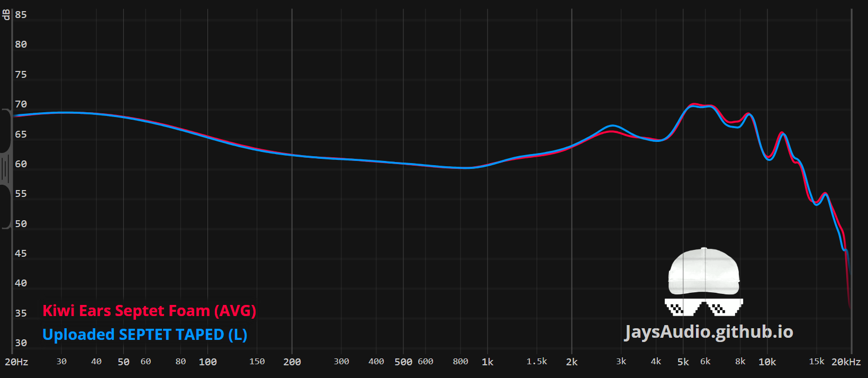
Task: Click the 2k frequency axis label
Action: [x=572, y=362]
